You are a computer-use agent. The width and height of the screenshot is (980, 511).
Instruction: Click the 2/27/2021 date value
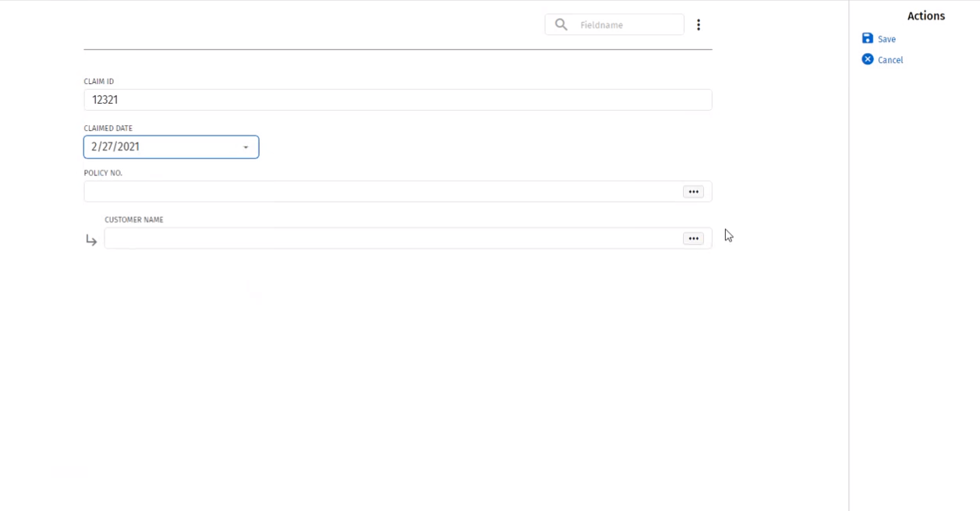[x=115, y=146]
